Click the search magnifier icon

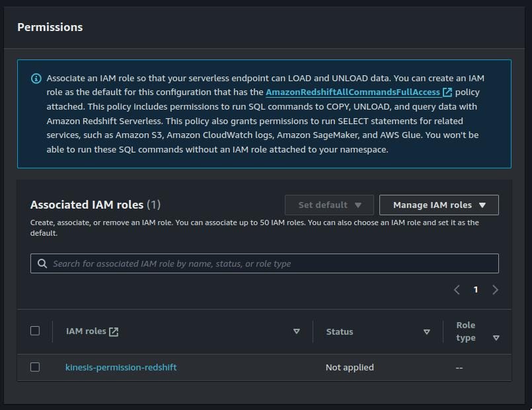coord(42,263)
